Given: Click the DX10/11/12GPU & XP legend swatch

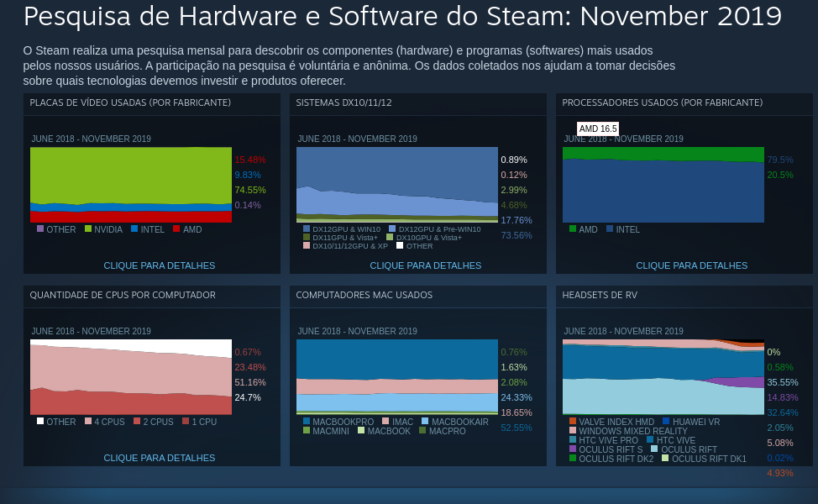Looking at the screenshot, I should click(x=307, y=245).
